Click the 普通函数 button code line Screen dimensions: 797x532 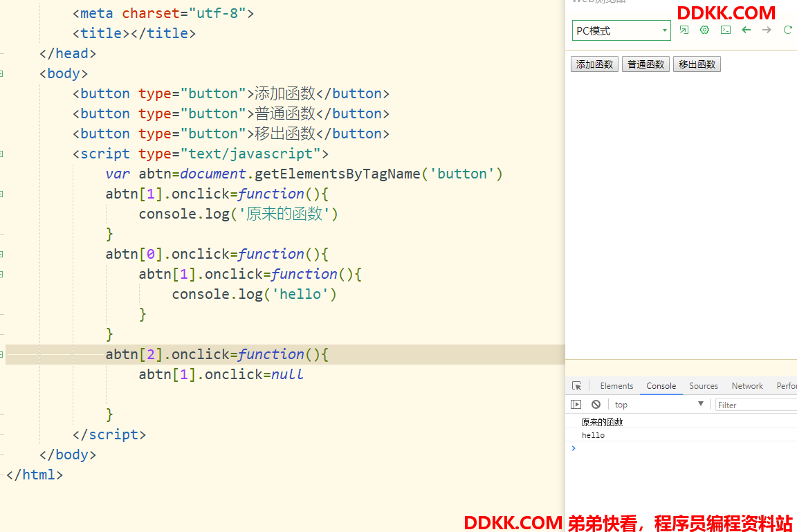click(x=231, y=114)
